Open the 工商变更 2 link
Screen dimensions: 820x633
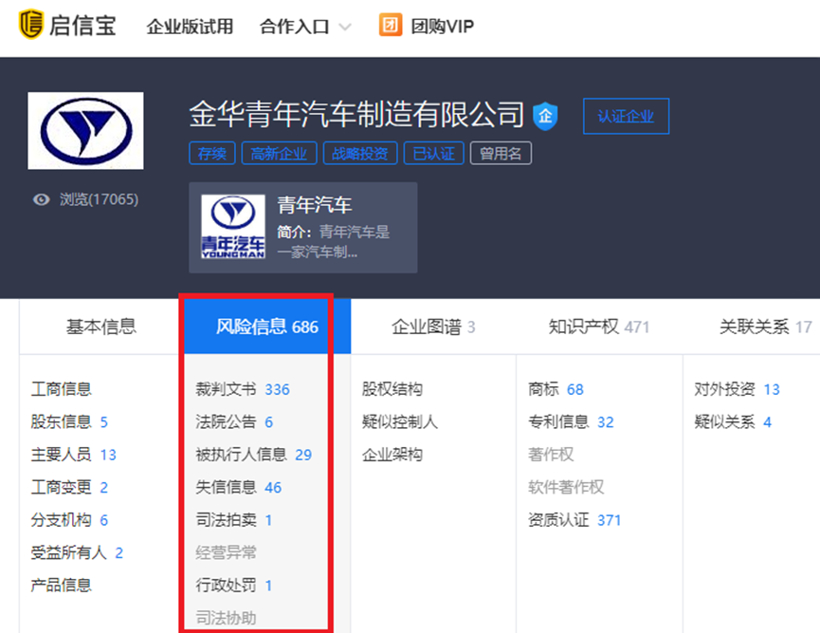pyautogui.click(x=69, y=487)
